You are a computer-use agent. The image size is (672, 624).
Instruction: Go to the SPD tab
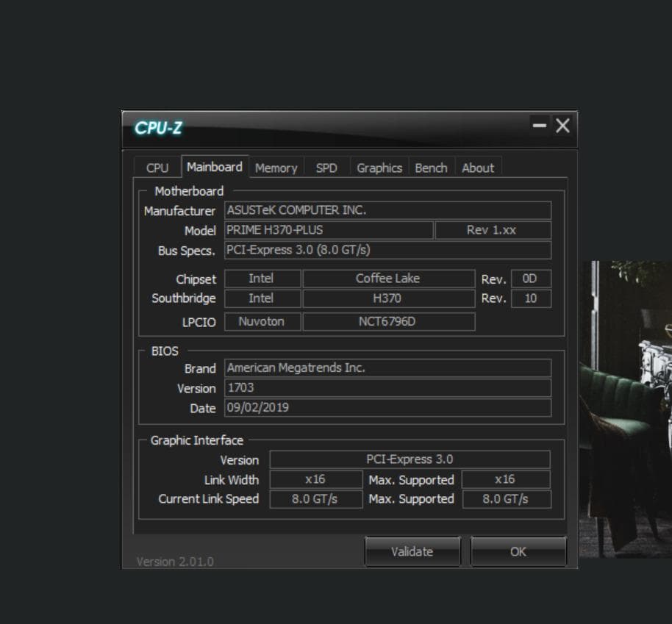pos(326,168)
